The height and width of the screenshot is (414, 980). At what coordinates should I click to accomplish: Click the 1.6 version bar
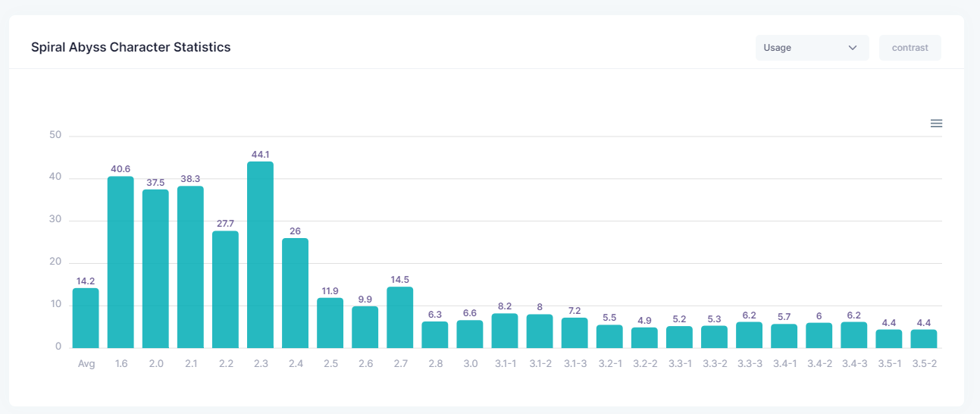point(121,262)
